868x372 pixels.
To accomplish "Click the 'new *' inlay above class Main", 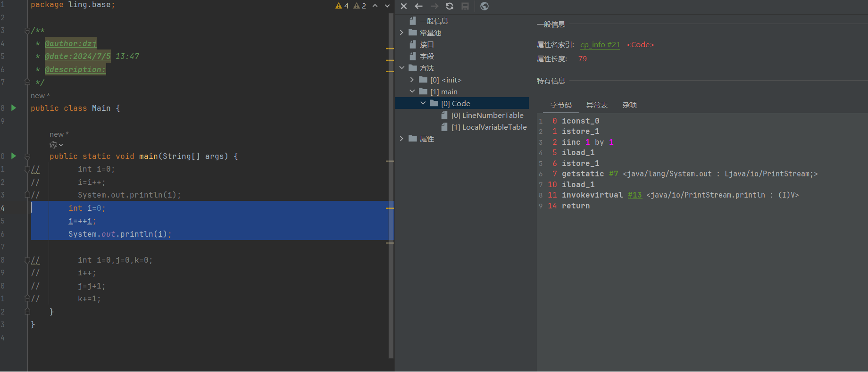I will (40, 96).
